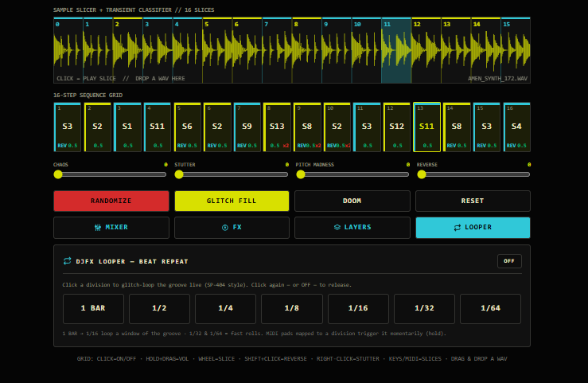Play waveform slice 15
Viewport: 588px width, 383px height.
click(x=516, y=50)
